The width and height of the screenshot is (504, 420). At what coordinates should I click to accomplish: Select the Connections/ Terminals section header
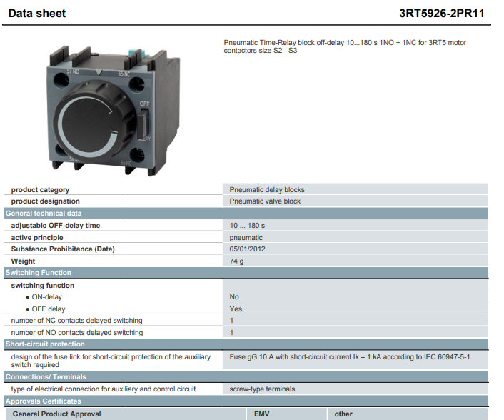coord(46,377)
